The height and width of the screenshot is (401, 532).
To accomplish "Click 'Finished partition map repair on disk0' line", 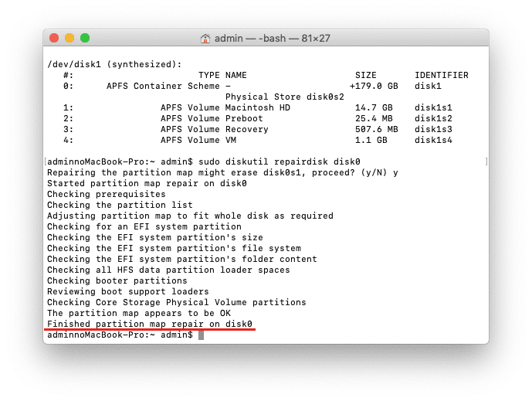I will 150,324.
